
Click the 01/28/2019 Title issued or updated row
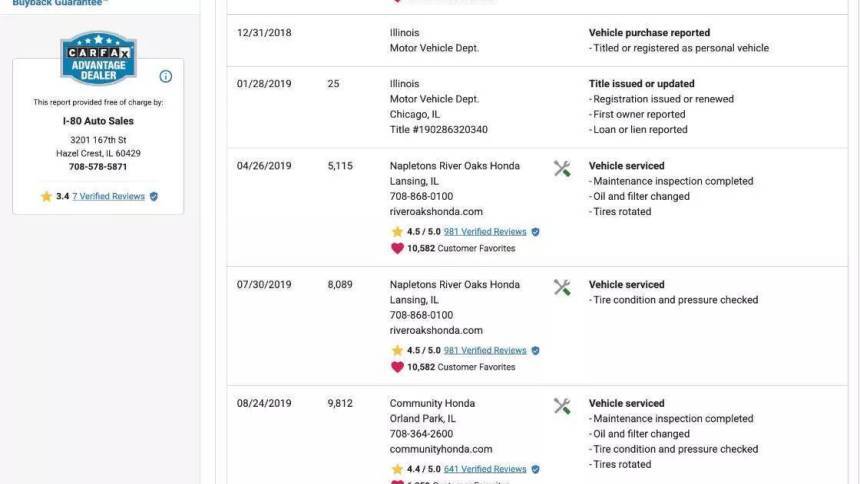coord(537,106)
